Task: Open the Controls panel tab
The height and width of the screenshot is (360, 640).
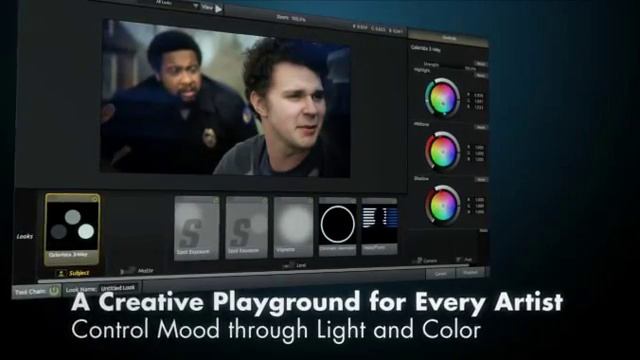Action: (x=448, y=38)
